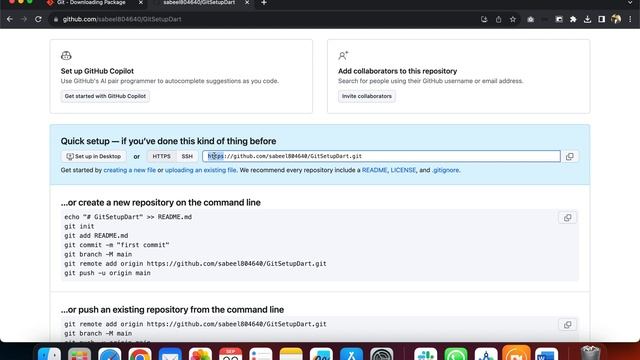Open the Chrome profile avatar
This screenshot has height=360, width=640.
click(x=616, y=19)
